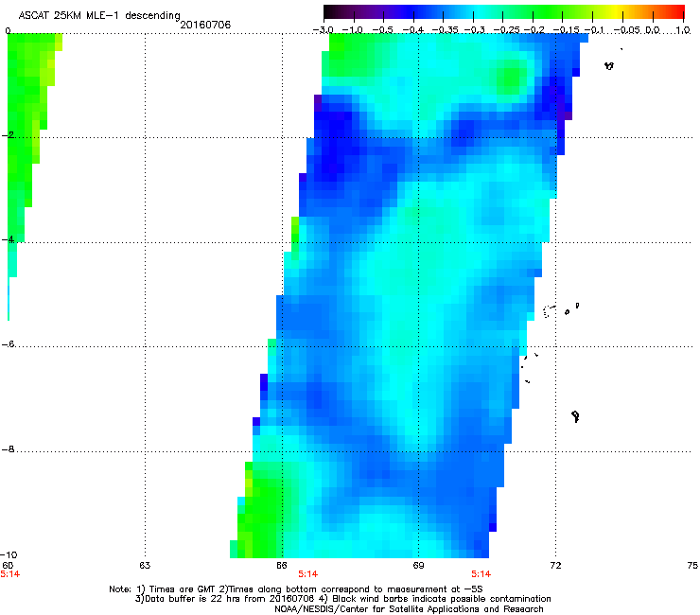Click the color bar label "-0.1"

[x=594, y=30]
